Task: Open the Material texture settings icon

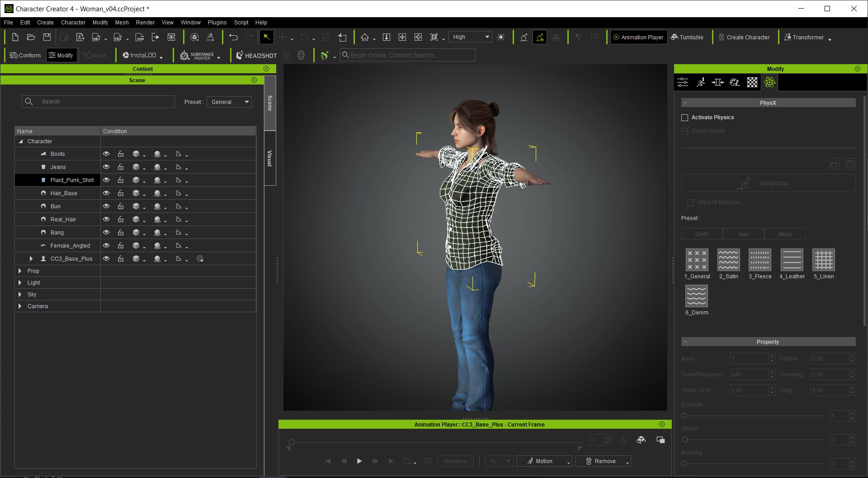Action: point(752,82)
